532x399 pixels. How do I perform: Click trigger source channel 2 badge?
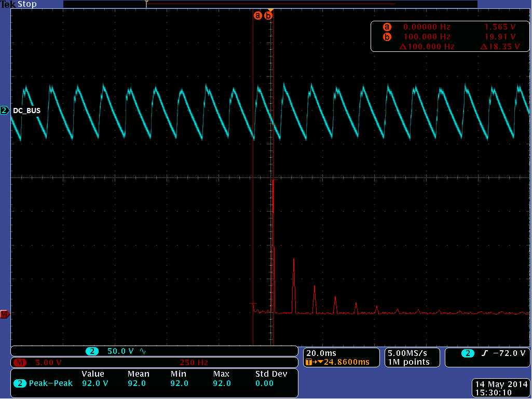tap(468, 353)
